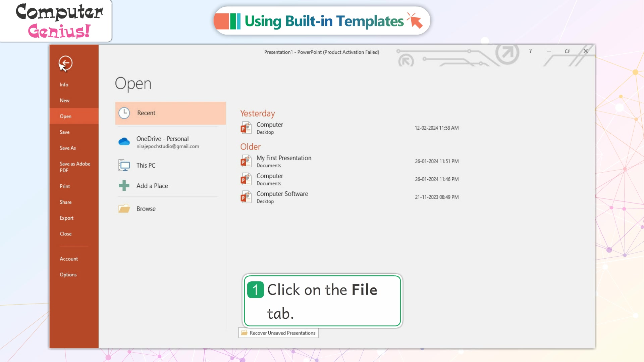The image size is (644, 362).
Task: Click the This PC computer icon
Action: [x=124, y=165]
